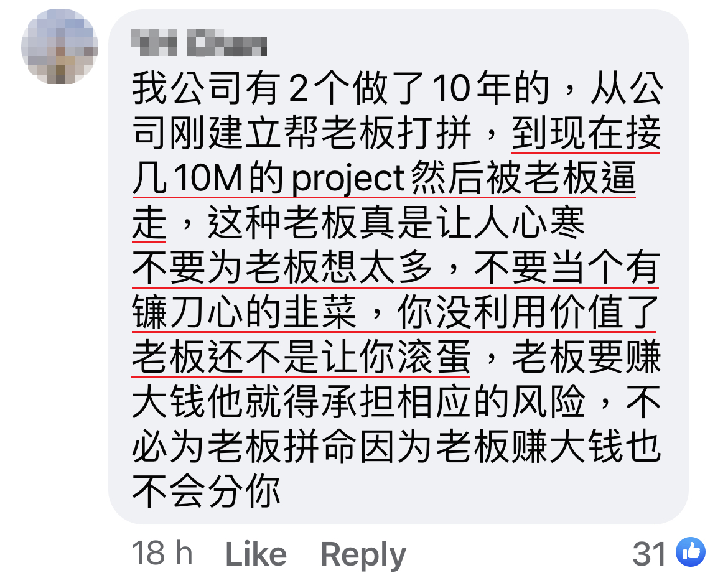View the 31 reactions count
Viewport: 728px width, 578px height.
tap(651, 553)
